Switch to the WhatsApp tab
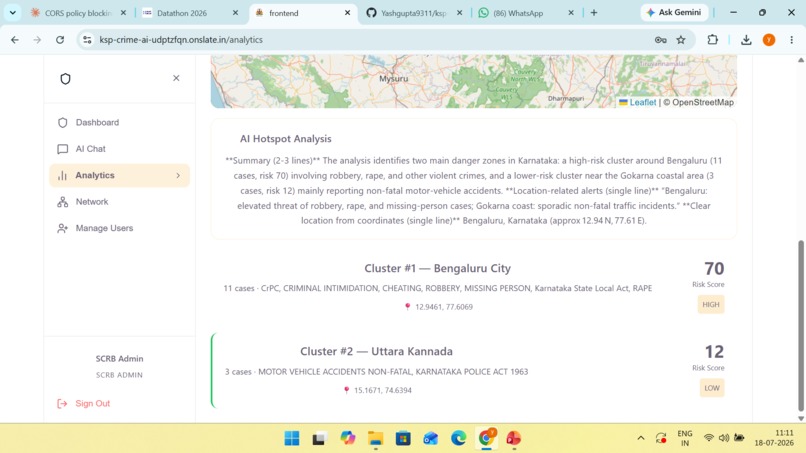Screen dimensions: 806x453 click(x=525, y=13)
